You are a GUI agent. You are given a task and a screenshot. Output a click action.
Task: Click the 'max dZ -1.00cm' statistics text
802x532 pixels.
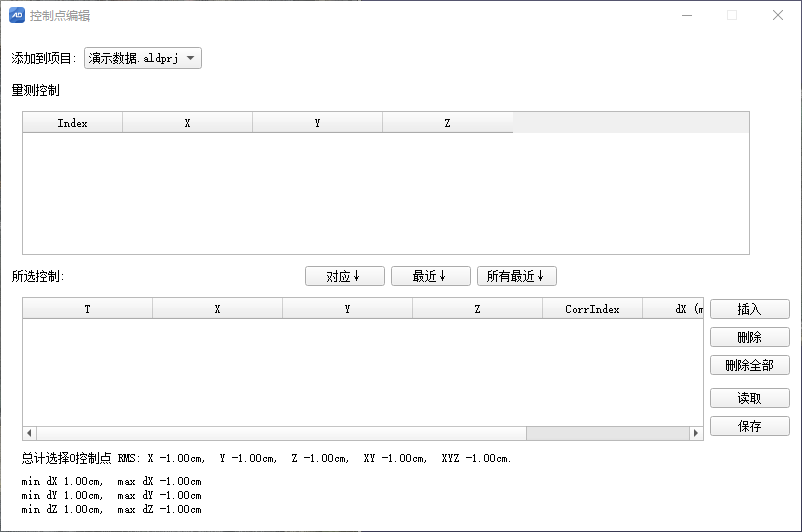pyautogui.click(x=159, y=509)
